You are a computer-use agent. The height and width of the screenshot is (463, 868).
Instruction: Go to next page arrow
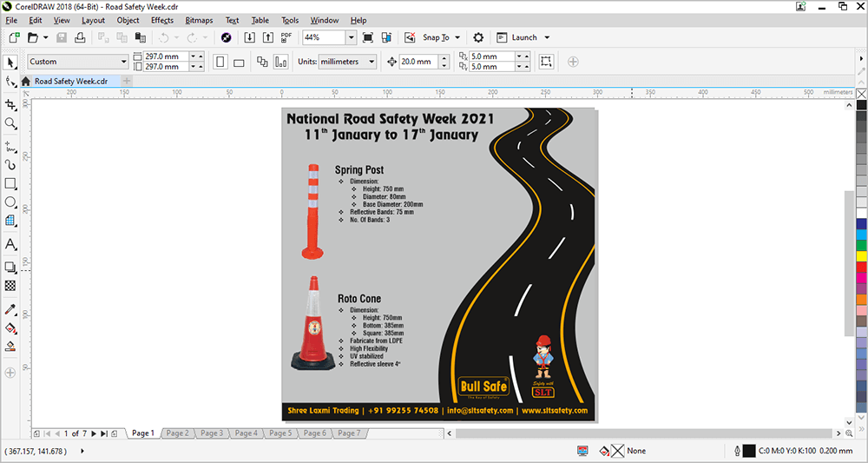(x=94, y=433)
